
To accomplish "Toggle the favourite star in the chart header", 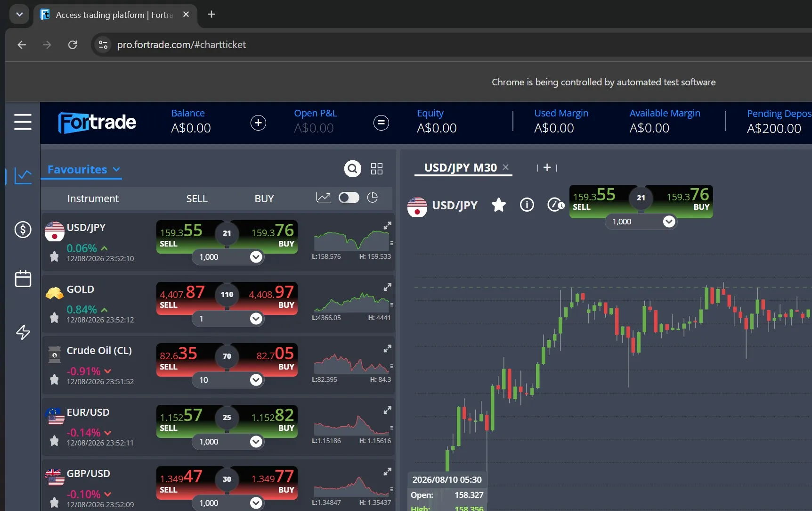I will [x=498, y=205].
